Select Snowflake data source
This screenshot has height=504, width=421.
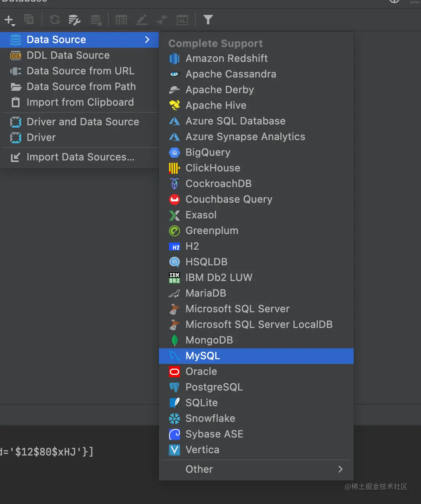tap(256, 418)
